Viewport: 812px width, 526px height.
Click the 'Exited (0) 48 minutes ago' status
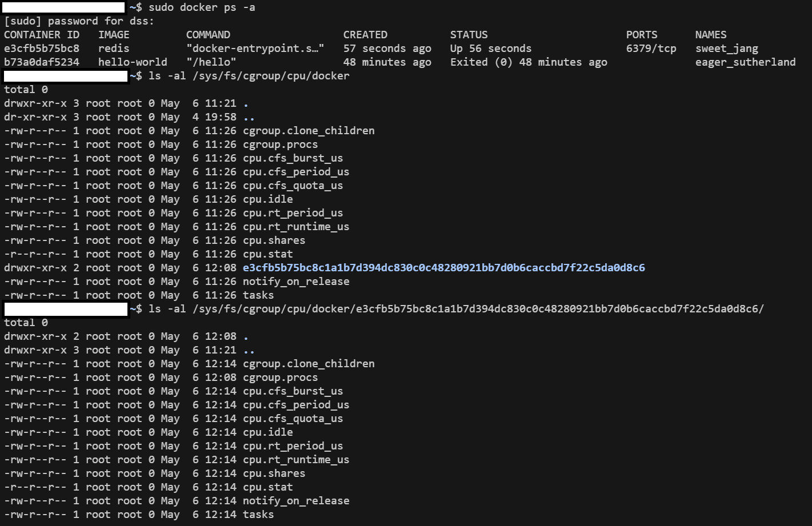tap(529, 62)
